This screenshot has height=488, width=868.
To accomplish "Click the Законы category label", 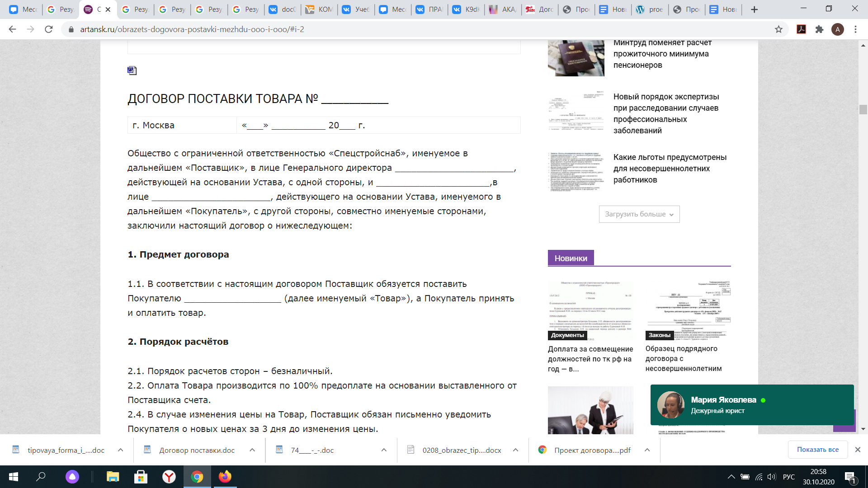I will coord(660,335).
